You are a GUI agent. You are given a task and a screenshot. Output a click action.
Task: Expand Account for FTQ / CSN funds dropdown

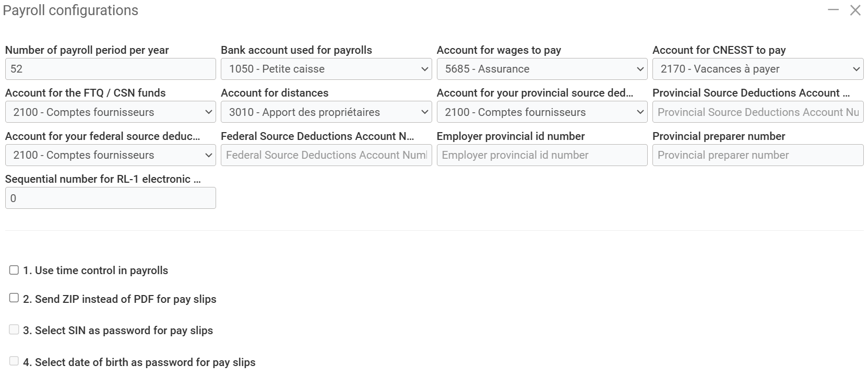tap(110, 112)
